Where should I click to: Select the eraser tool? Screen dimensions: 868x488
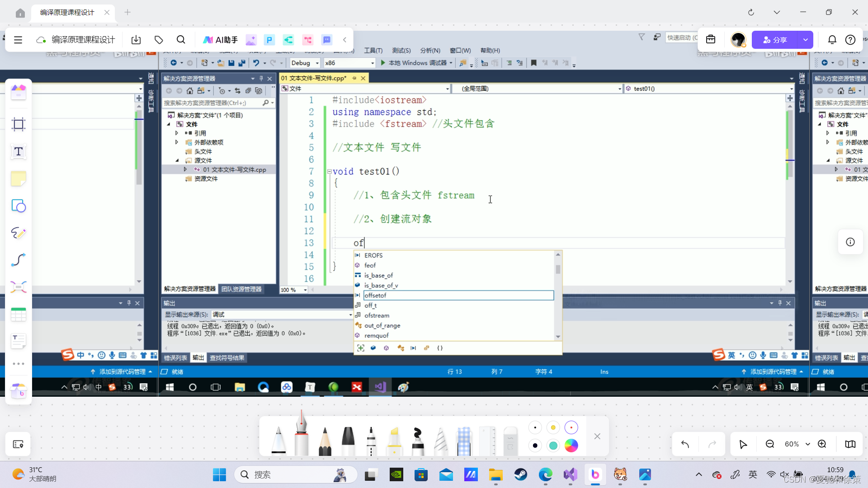tap(510, 441)
